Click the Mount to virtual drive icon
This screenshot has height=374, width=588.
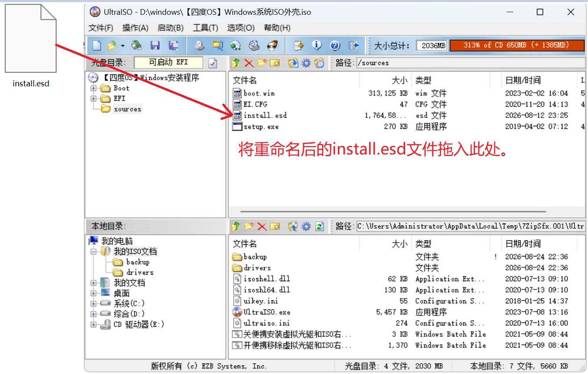[236, 45]
